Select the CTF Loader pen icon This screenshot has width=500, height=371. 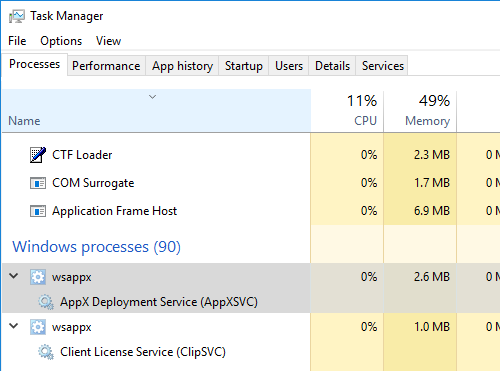click(38, 155)
